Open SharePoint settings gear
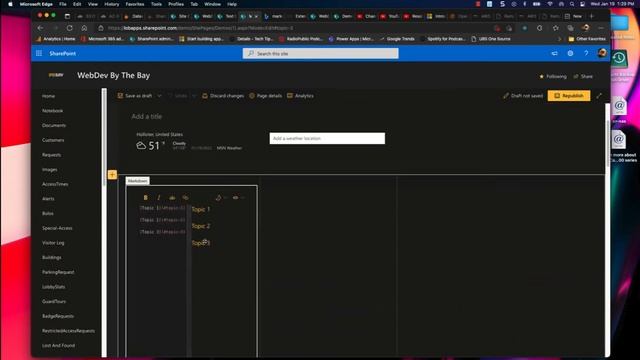This screenshot has height=360, width=640. point(570,53)
